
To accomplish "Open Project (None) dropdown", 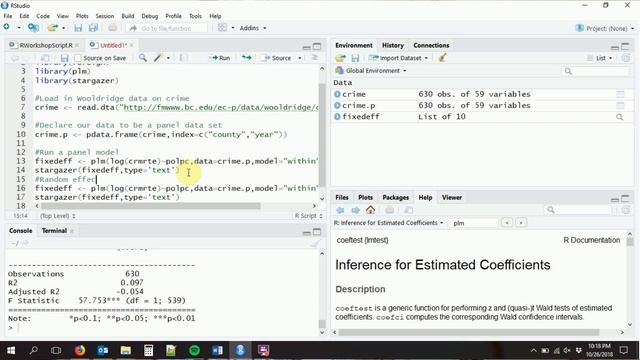I will (x=605, y=28).
